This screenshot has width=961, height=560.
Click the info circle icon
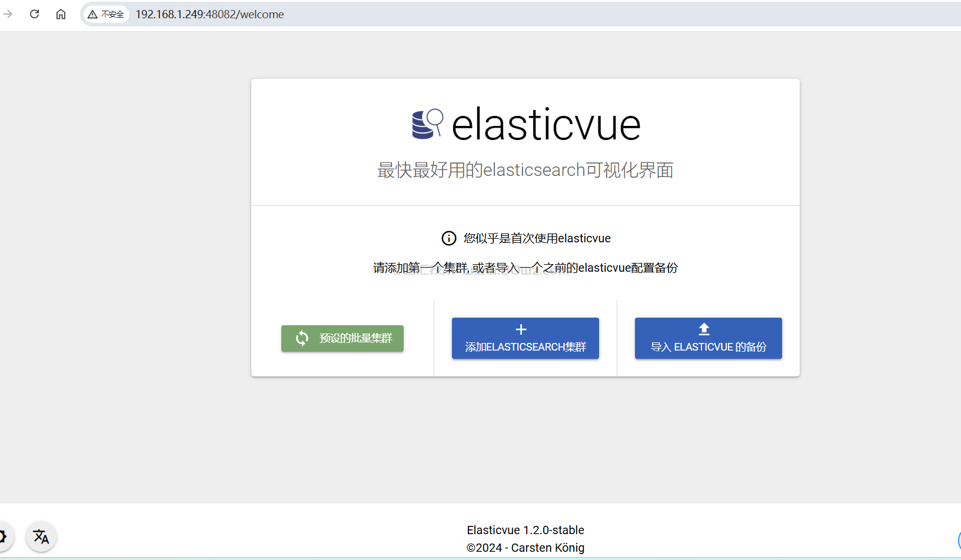(x=448, y=238)
